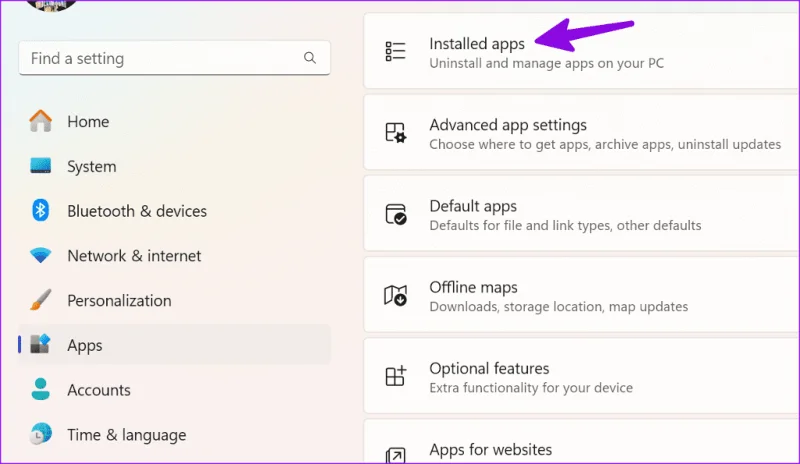Click the Time & language globe icon
The width and height of the screenshot is (800, 464).
click(x=40, y=434)
